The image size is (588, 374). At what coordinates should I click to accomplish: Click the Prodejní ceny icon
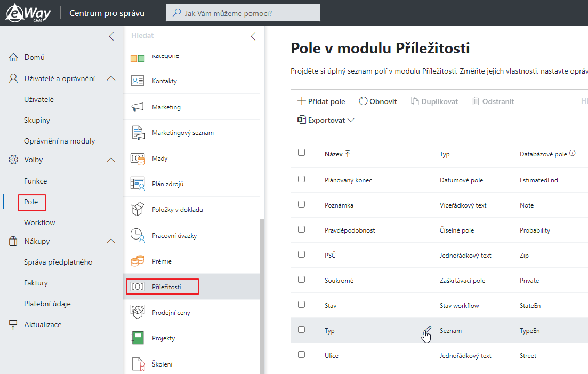(138, 312)
